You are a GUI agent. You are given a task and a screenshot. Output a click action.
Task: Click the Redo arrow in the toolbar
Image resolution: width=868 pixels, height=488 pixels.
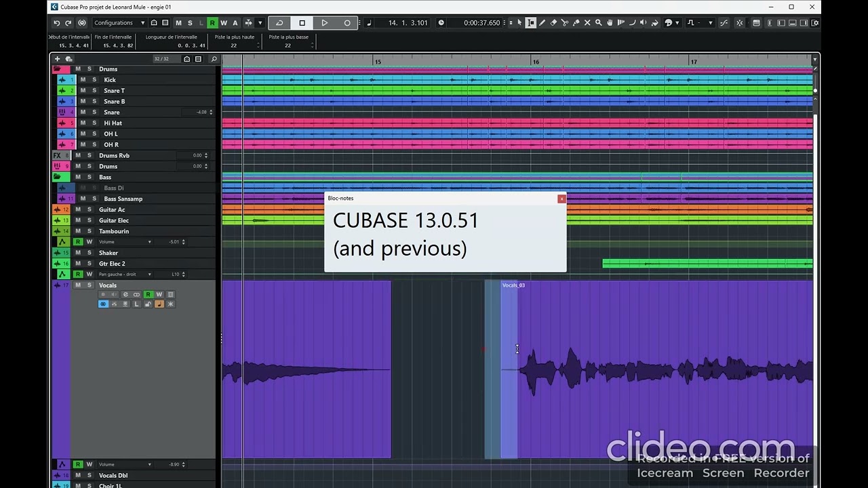(69, 22)
